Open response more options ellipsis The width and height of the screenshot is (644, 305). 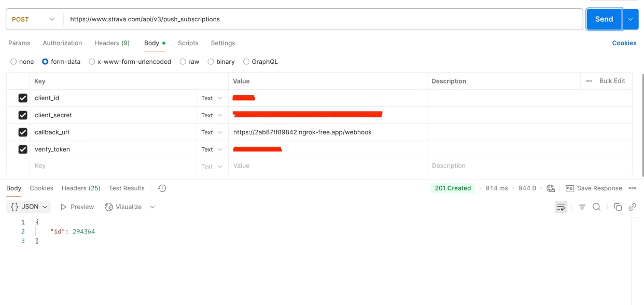coord(633,188)
